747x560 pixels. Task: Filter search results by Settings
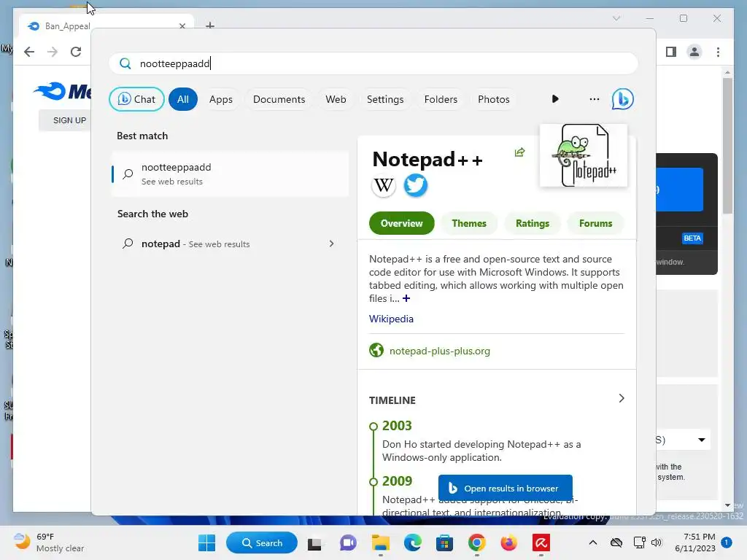[x=385, y=99]
